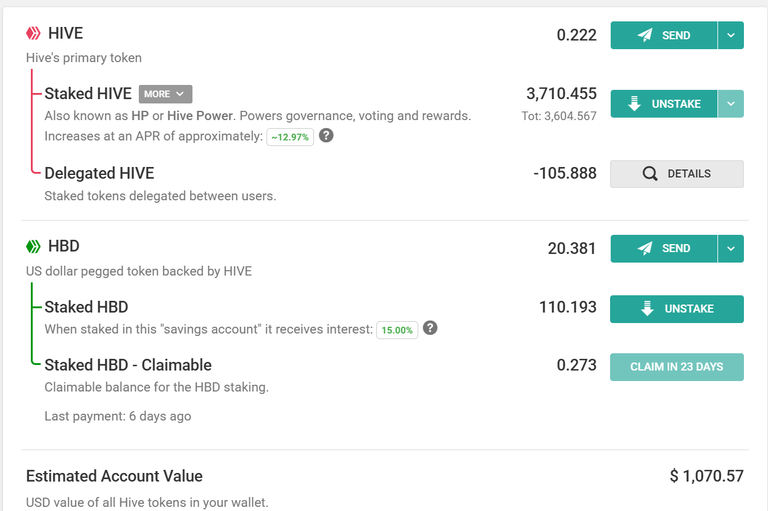
Task: Open the dropdown arrow next to HIVE SEND
Action: click(x=731, y=35)
